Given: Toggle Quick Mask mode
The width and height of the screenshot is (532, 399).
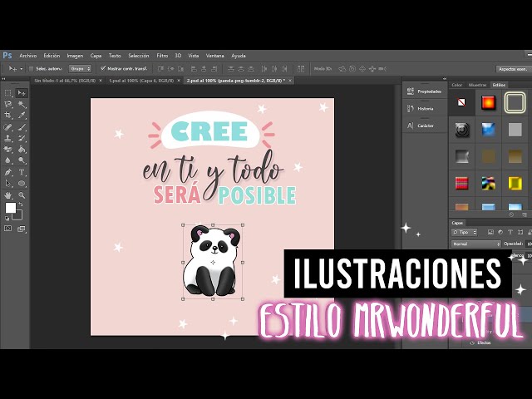Looking at the screenshot, I should click(x=8, y=229).
